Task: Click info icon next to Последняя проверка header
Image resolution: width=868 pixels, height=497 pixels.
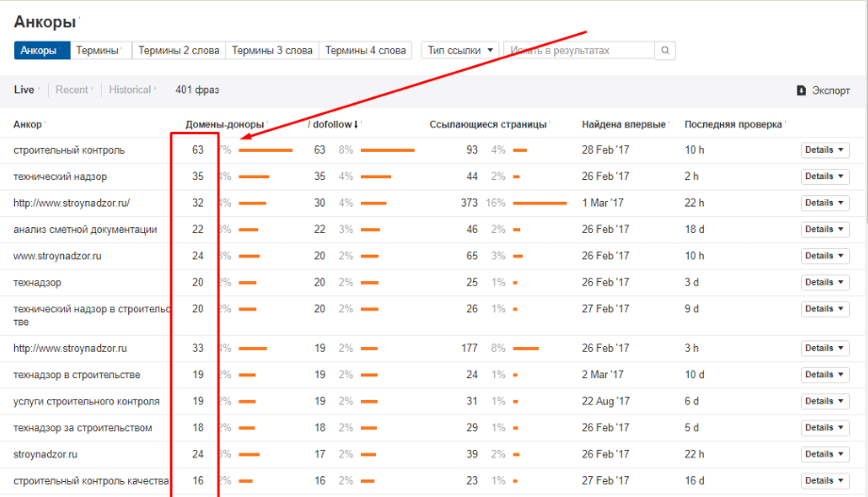Action: pyautogui.click(x=786, y=124)
